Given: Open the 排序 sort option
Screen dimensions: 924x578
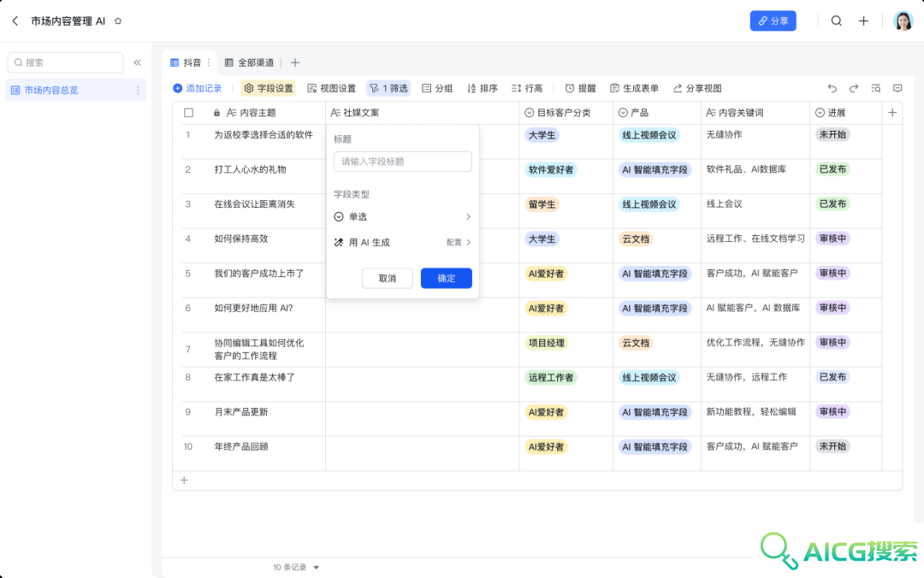Looking at the screenshot, I should (482, 88).
